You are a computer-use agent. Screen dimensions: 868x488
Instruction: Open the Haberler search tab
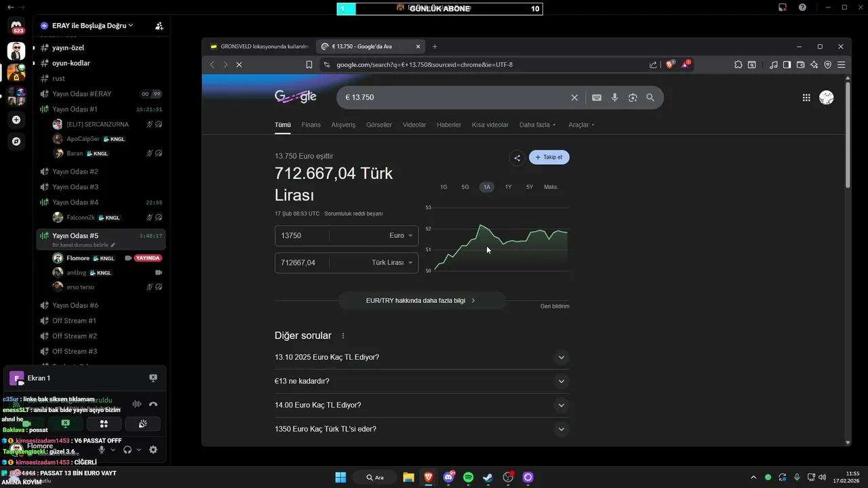point(449,125)
